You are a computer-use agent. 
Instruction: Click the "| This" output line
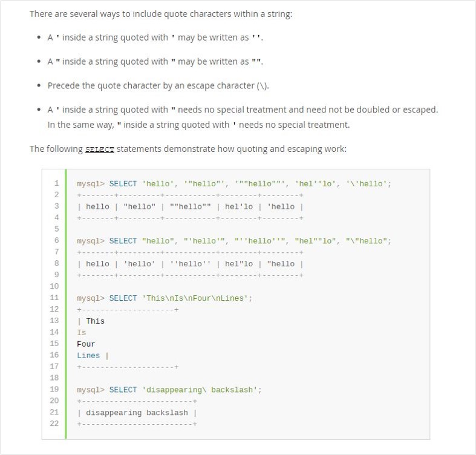(91, 321)
